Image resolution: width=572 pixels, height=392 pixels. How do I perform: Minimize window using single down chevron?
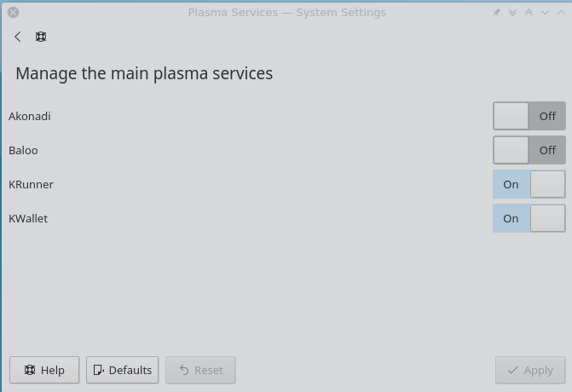point(545,13)
